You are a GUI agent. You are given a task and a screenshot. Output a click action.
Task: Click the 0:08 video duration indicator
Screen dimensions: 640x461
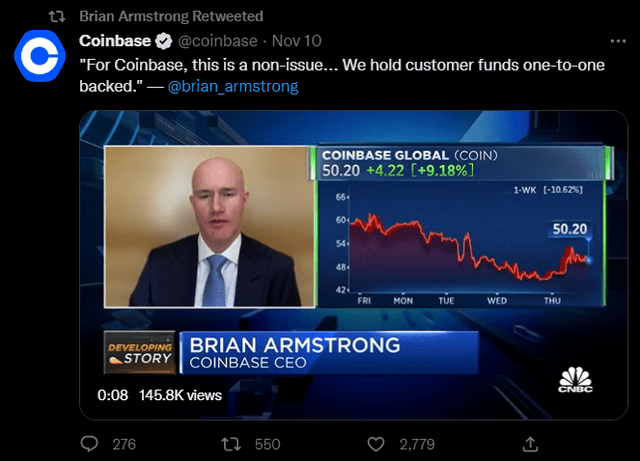(x=113, y=395)
